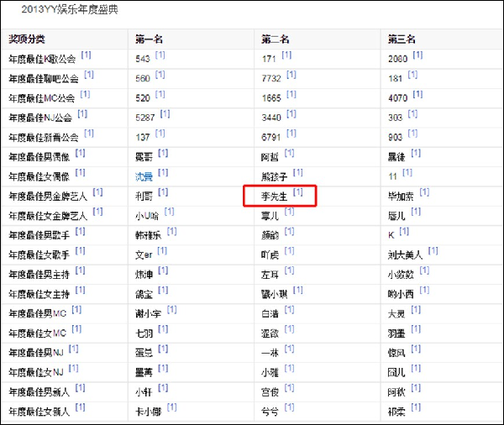Select the 年度最佳女MC row label
504x425 pixels.
[37, 333]
